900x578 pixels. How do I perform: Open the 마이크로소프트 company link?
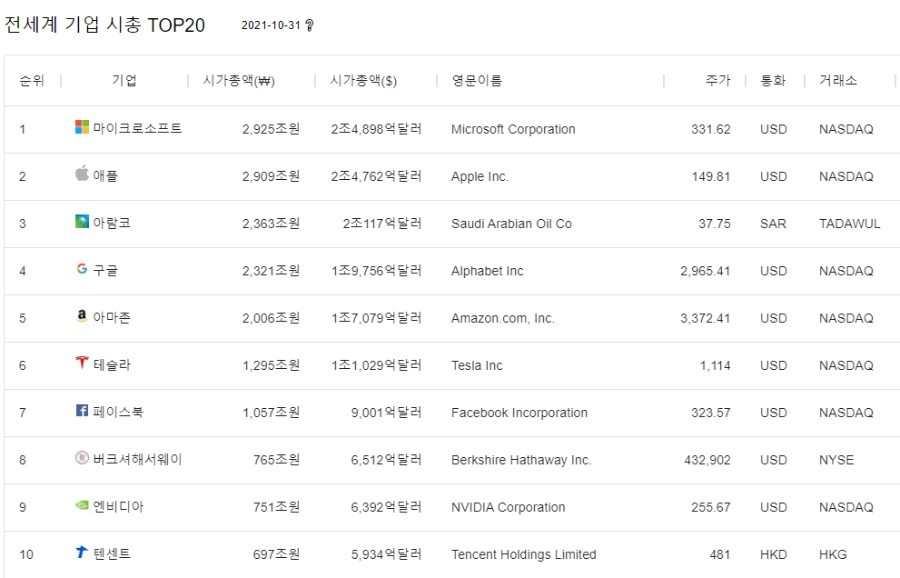coord(137,128)
